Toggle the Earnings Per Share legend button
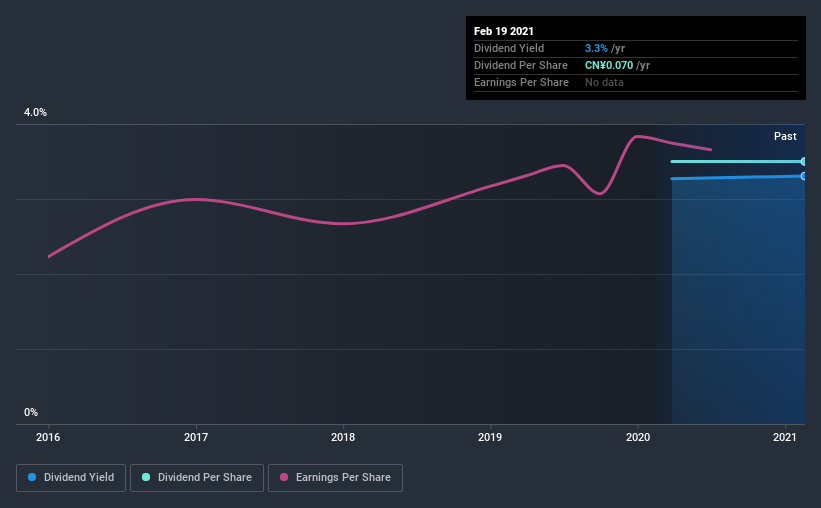Screen dimensions: 821x508 [x=336, y=478]
